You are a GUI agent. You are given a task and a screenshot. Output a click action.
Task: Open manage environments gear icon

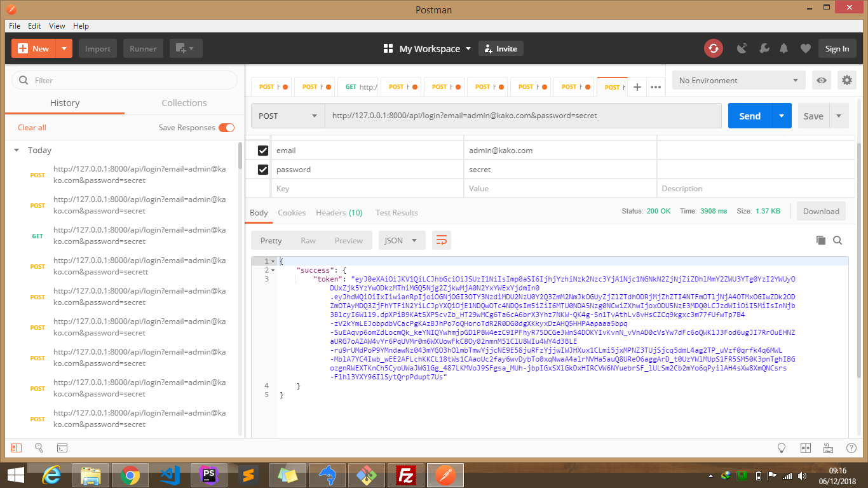(846, 81)
